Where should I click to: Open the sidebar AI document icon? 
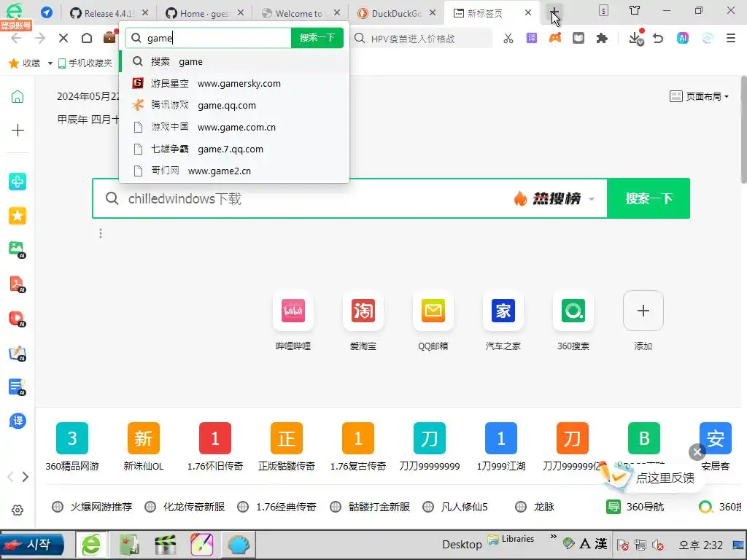18,387
